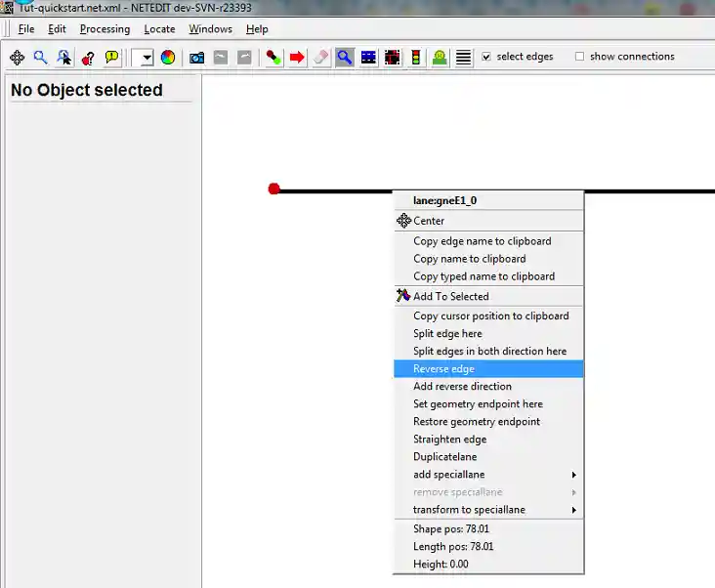
Task: Click the highlighted Reverse edge entry
Action: [488, 369]
